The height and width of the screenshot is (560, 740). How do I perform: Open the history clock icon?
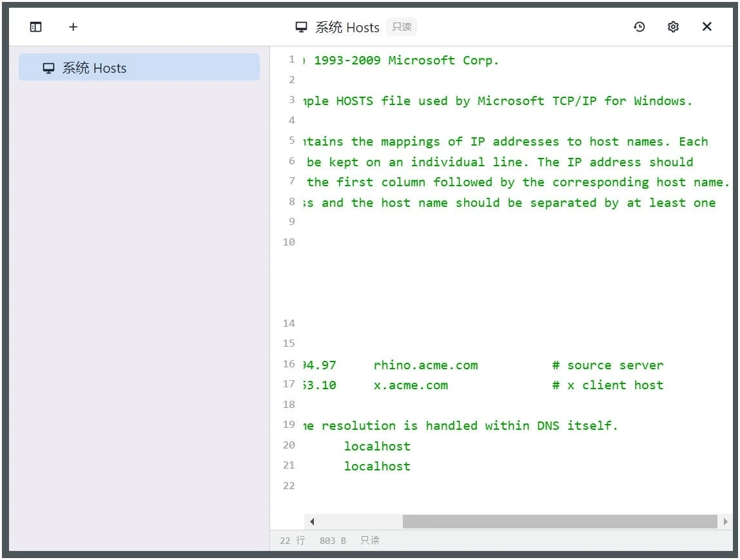[639, 27]
